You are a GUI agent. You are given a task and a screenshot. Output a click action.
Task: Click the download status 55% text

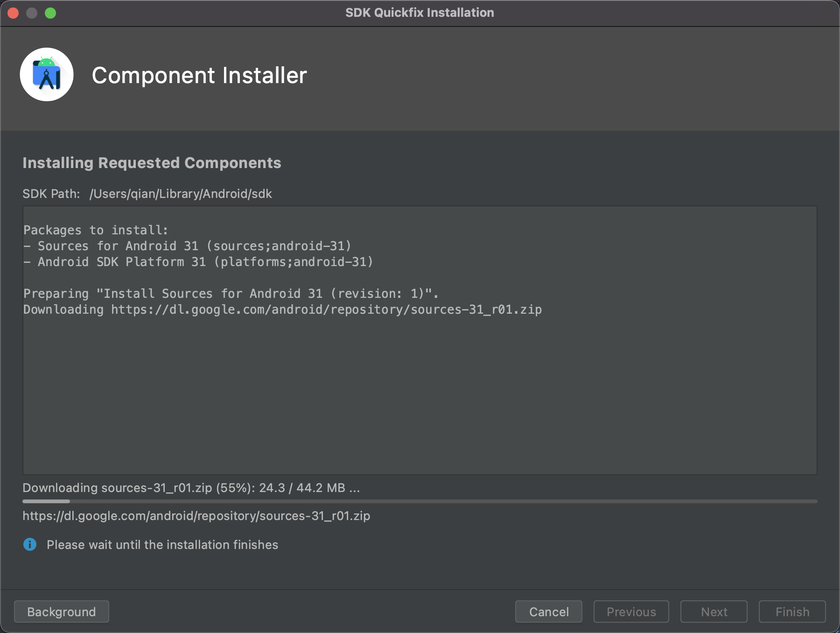click(x=191, y=488)
